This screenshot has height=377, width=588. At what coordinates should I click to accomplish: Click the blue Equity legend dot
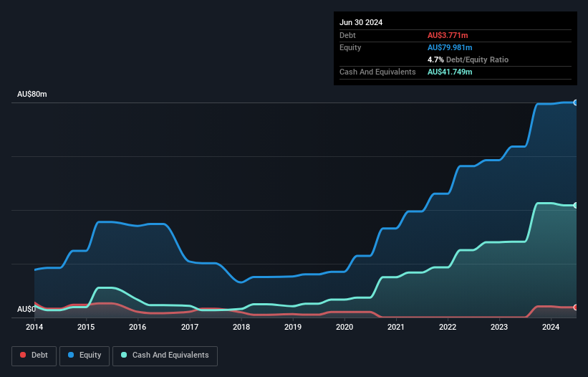pyautogui.click(x=71, y=355)
